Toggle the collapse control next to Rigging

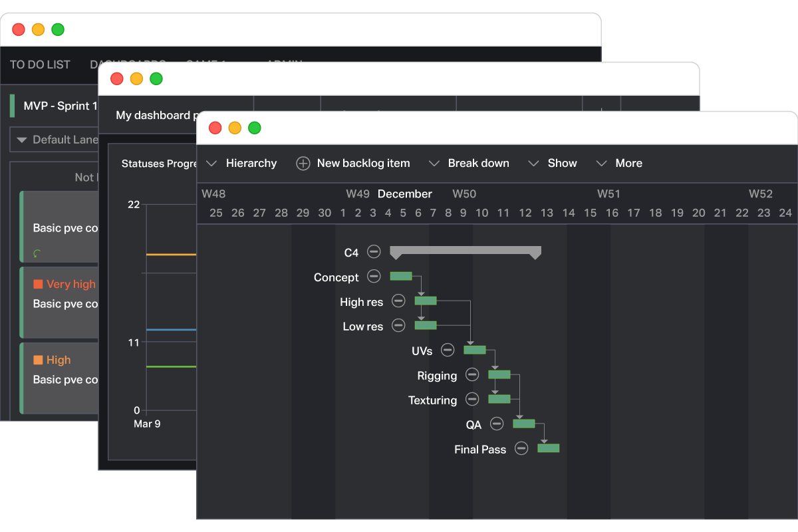472,374
